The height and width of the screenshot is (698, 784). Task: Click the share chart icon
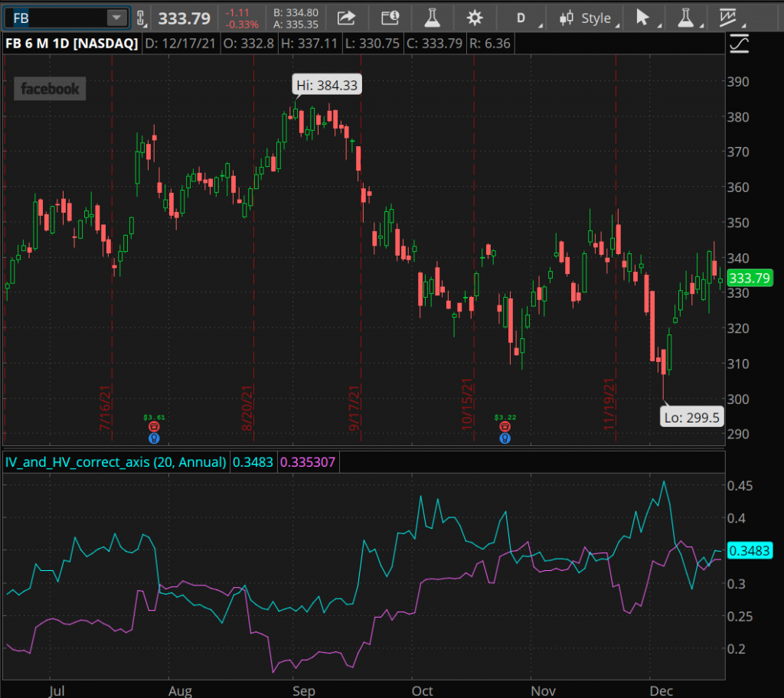[346, 18]
